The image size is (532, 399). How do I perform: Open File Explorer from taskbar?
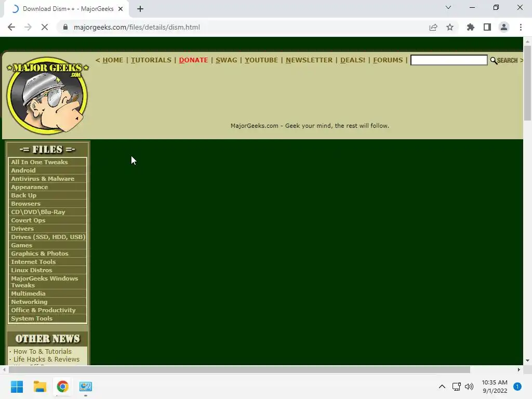[x=39, y=387]
